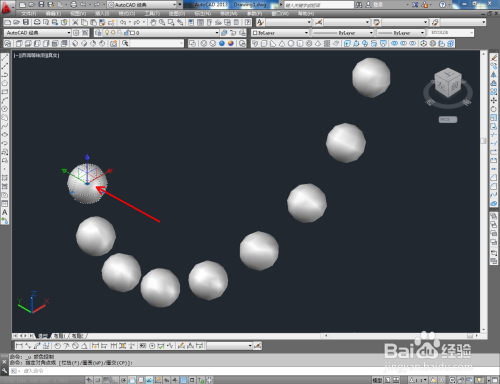Open the Window (W) menu
Viewport: 500px width, 384px height.
(x=280, y=14)
